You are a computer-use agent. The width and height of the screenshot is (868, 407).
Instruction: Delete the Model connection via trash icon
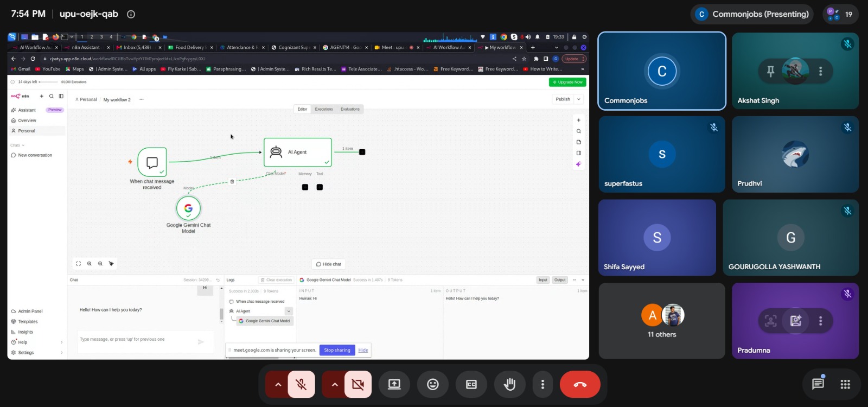click(232, 182)
